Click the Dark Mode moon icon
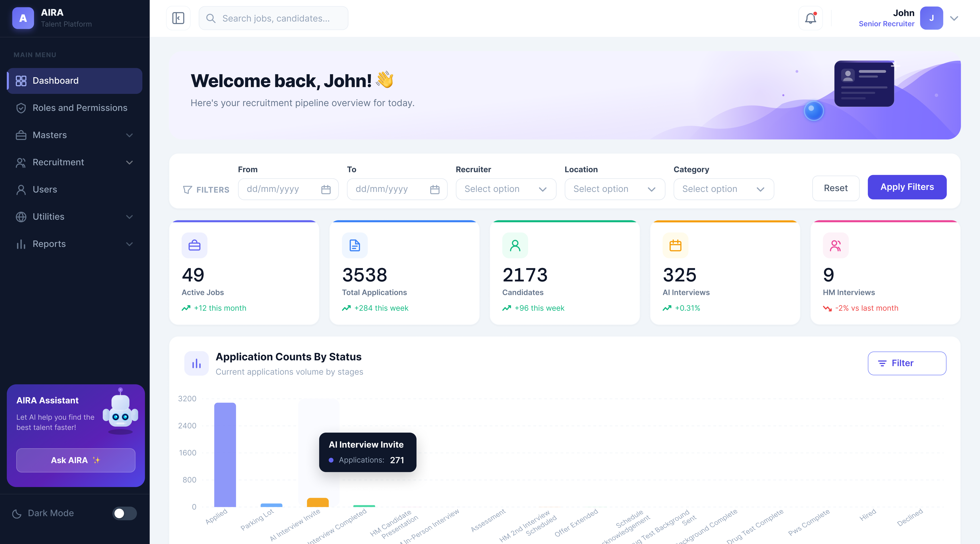The width and height of the screenshot is (980, 544). pyautogui.click(x=17, y=514)
